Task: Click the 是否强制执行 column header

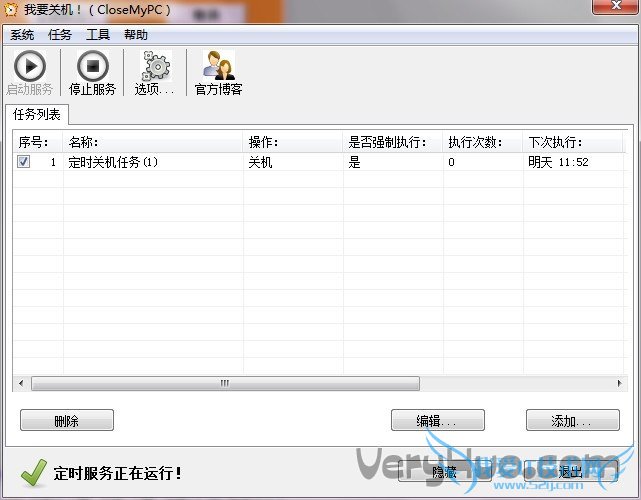Action: point(392,142)
